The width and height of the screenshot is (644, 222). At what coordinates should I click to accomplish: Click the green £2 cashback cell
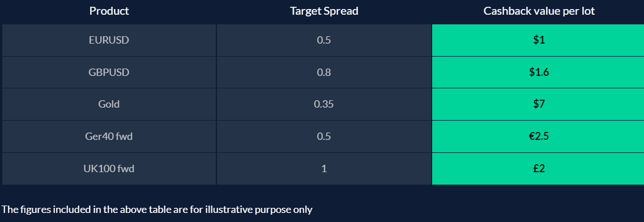538,169
